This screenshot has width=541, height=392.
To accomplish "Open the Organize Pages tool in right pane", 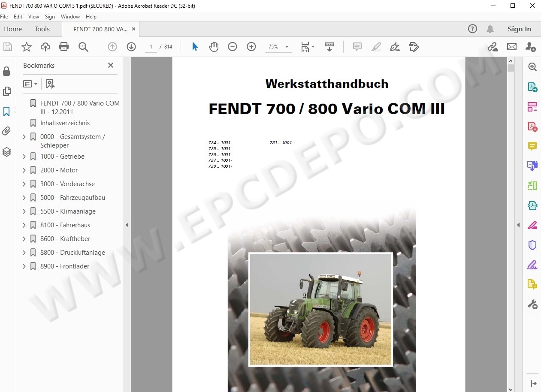I will pos(532,107).
